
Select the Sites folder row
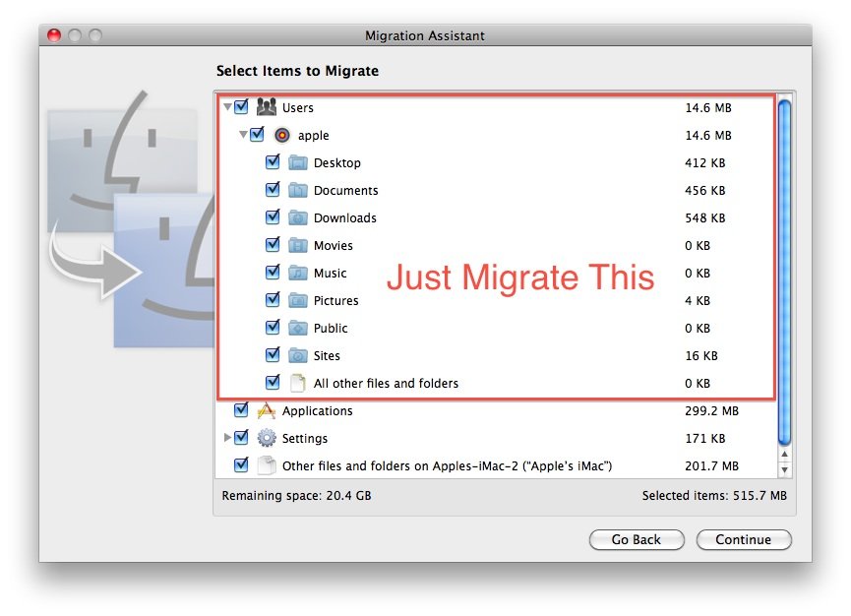[x=327, y=355]
